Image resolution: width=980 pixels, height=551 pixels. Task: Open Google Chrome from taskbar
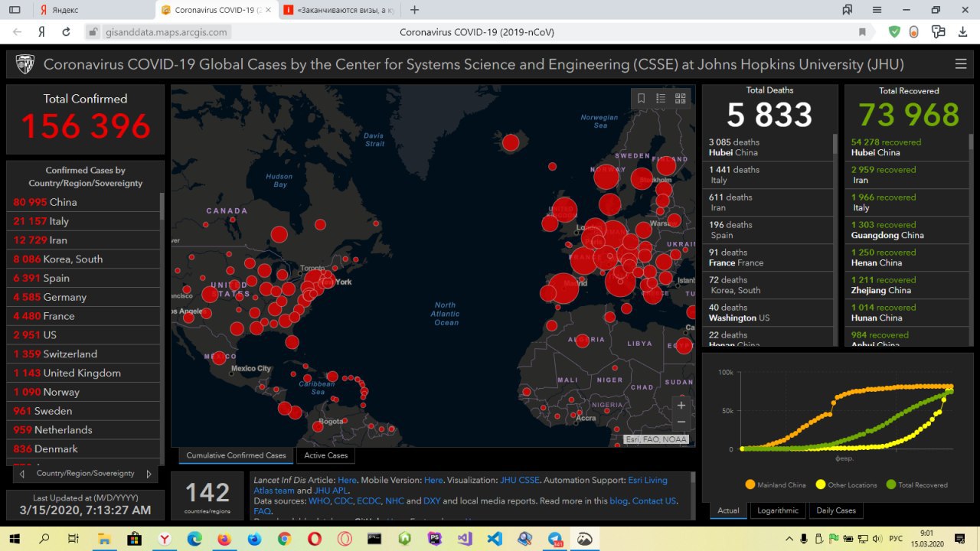[x=284, y=539]
